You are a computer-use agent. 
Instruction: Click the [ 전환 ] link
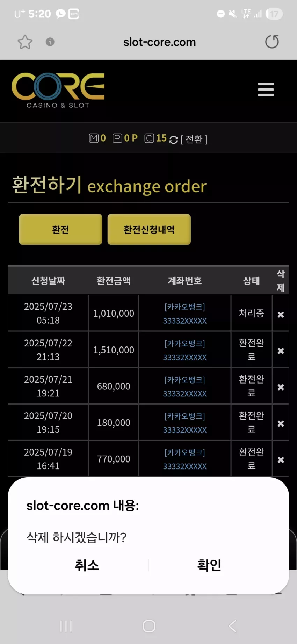(194, 139)
